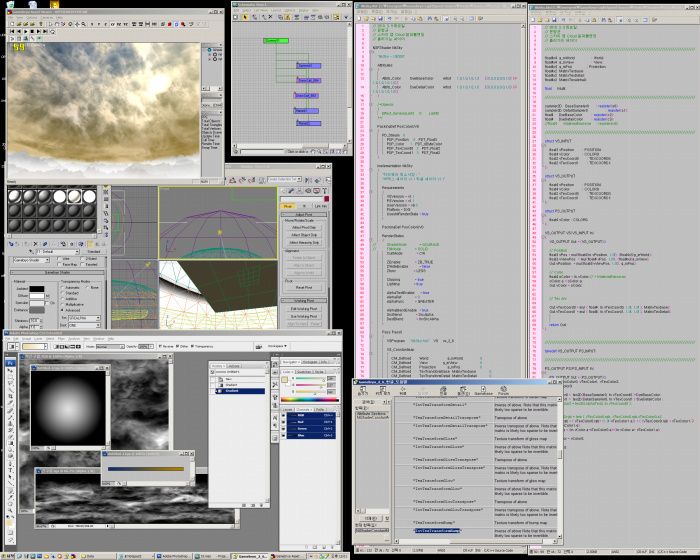Screen dimensions: 700x560
Task: Toggle the Reverse gradient checkbox
Action: (x=160, y=346)
